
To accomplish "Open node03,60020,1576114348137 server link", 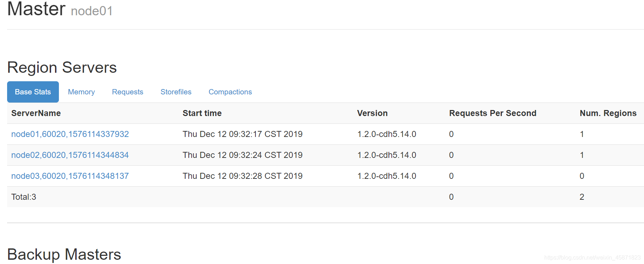I will point(70,176).
